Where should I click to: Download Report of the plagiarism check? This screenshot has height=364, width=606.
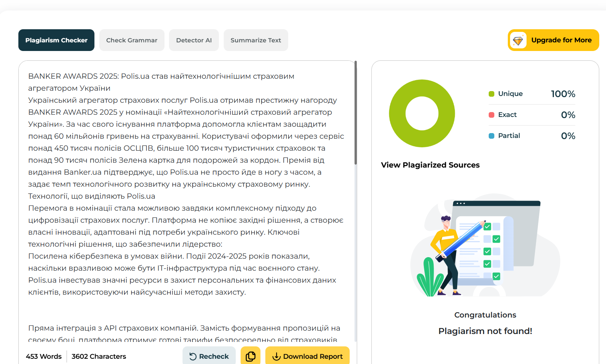(307, 356)
